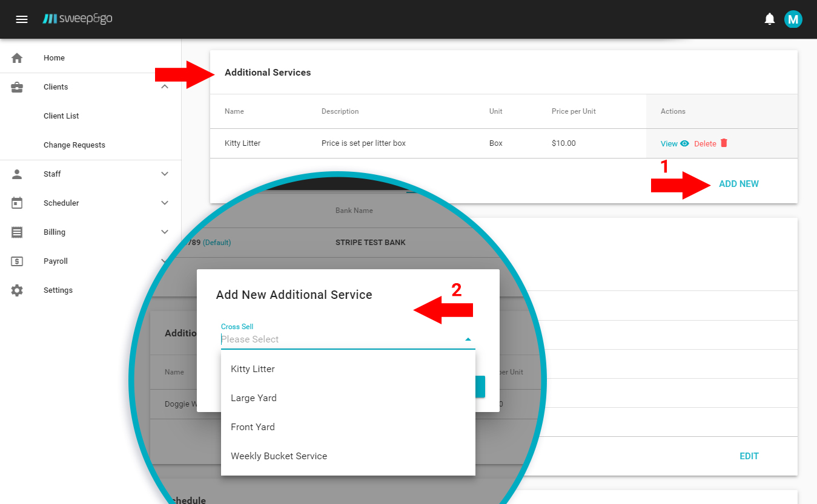Click the Bank Name column label

[x=354, y=211]
